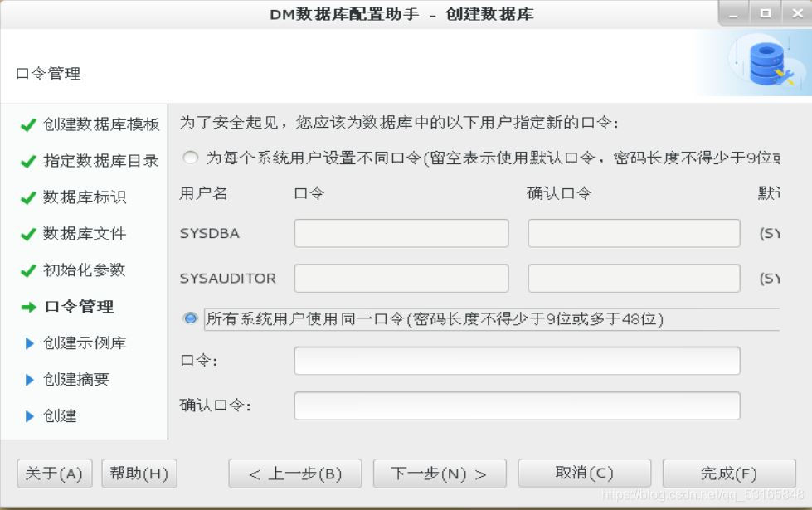Click the 关于(A) button

55,474
